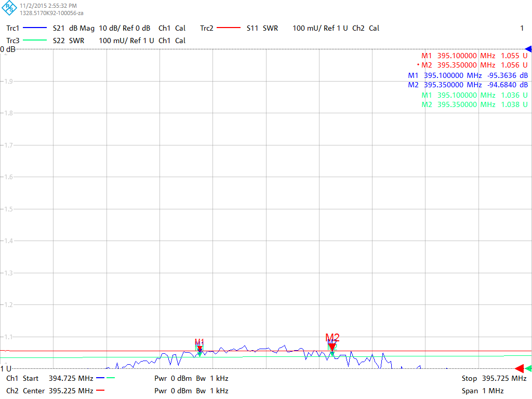This screenshot has width=532, height=399.
Task: Click the Trc3 trace label
Action: coord(13,41)
